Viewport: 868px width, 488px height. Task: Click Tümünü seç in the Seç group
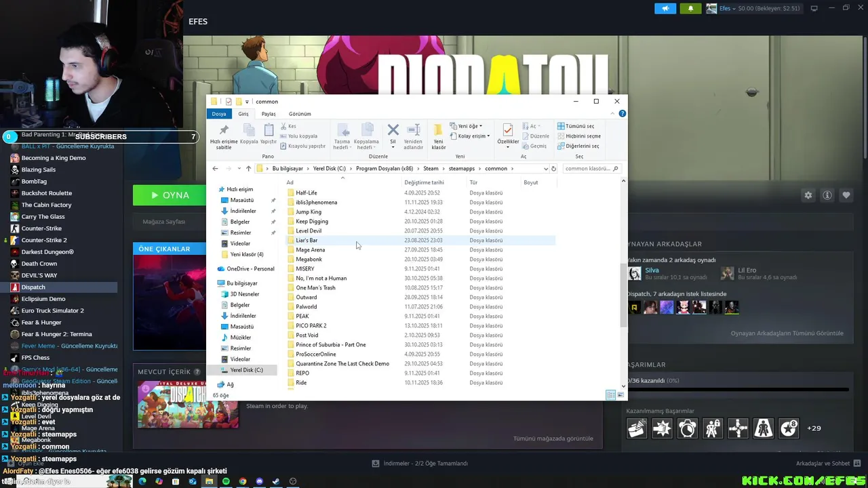point(576,126)
